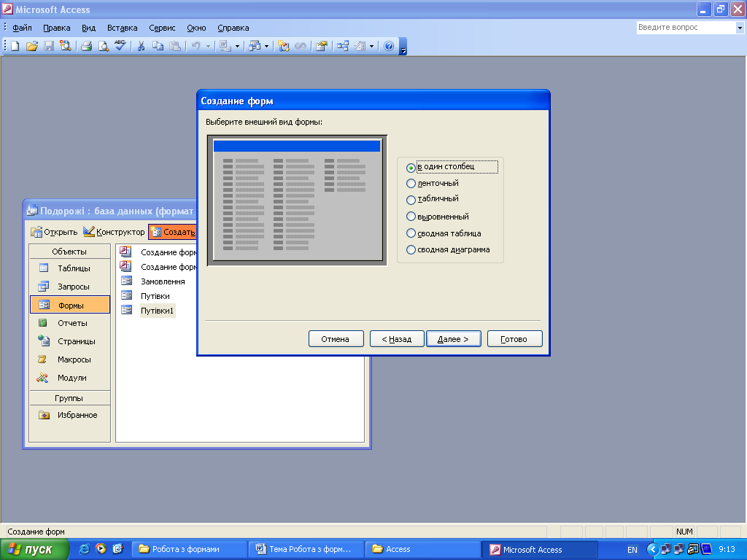Select Формы in the Objects pane
The height and width of the screenshot is (560, 747).
click(x=69, y=305)
